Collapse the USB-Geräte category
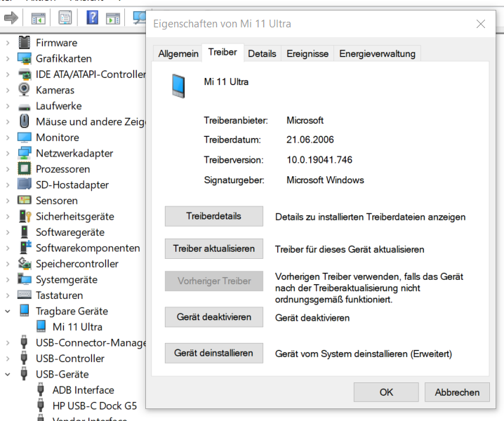The width and height of the screenshot is (504, 421). click(x=8, y=374)
